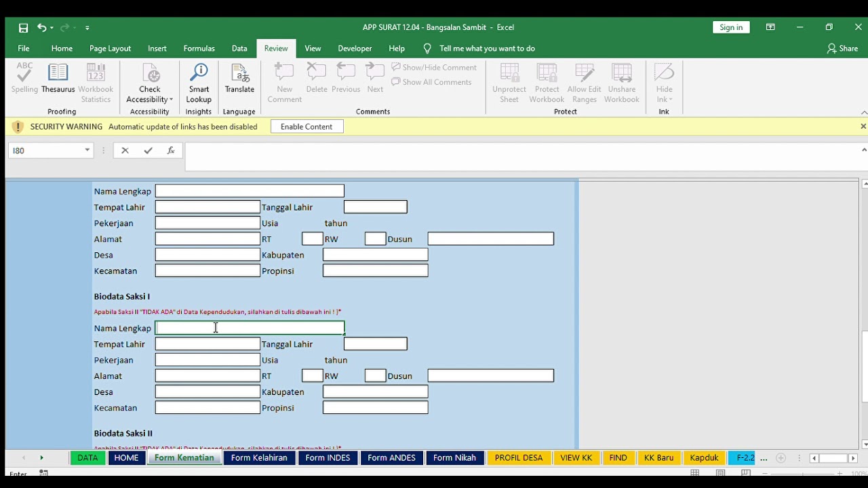Click Unprotect Sheet
This screenshot has width=868, height=488.
click(509, 83)
